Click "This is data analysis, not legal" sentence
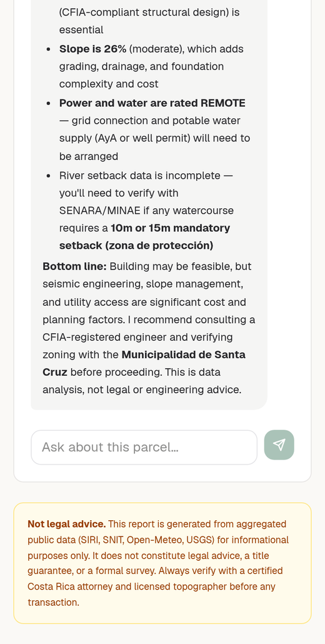The image size is (325, 644). pos(142,381)
